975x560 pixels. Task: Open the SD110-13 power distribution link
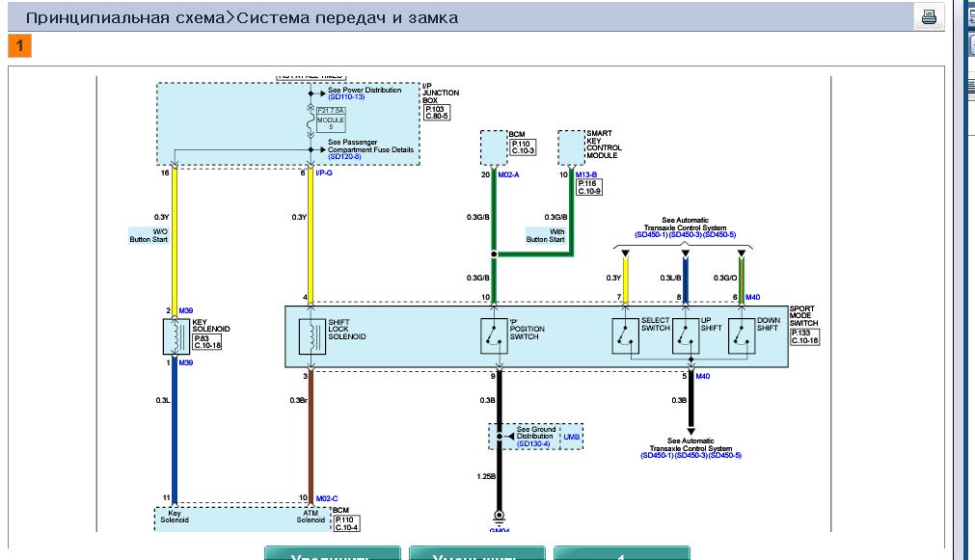pos(346,97)
